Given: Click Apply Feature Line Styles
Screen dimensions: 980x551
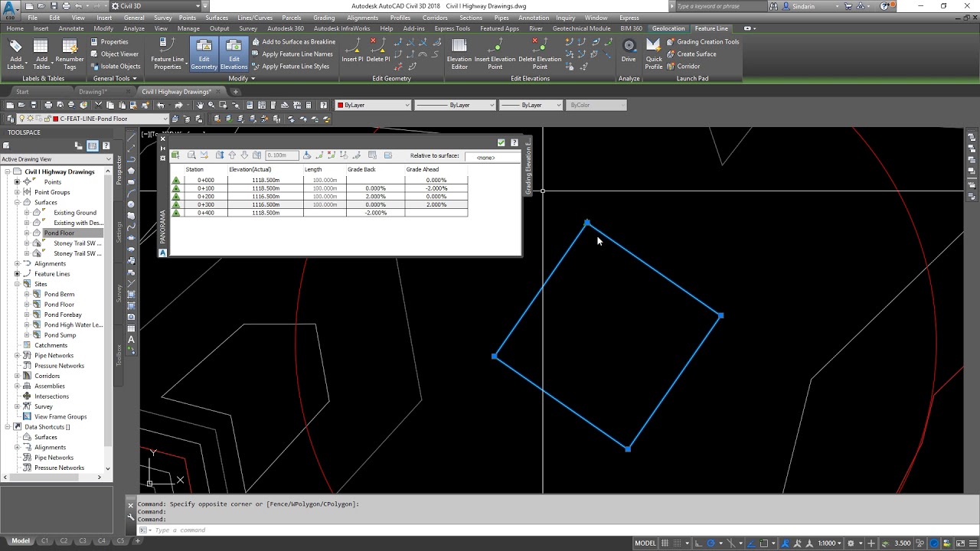Looking at the screenshot, I should click(x=290, y=67).
